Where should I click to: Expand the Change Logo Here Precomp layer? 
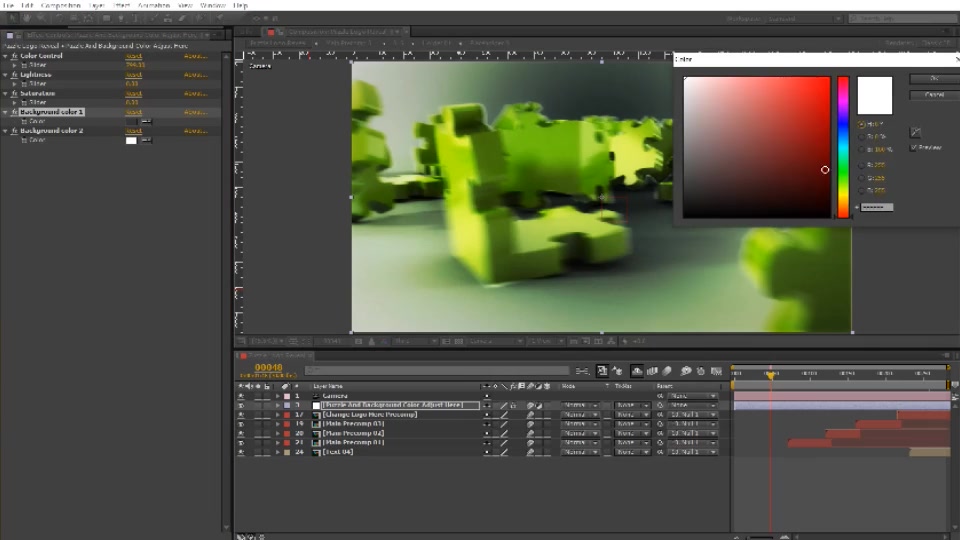pyautogui.click(x=277, y=415)
